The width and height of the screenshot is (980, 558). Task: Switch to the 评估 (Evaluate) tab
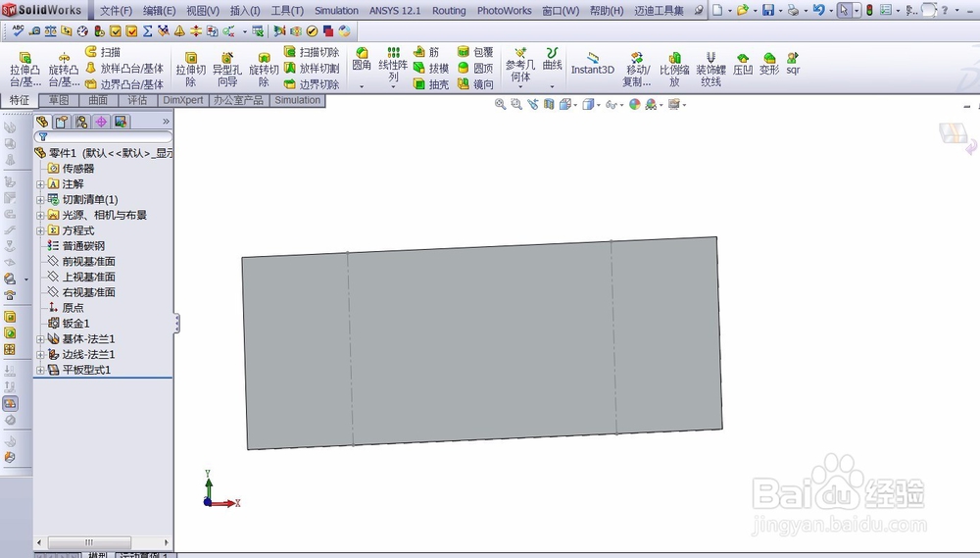point(137,100)
